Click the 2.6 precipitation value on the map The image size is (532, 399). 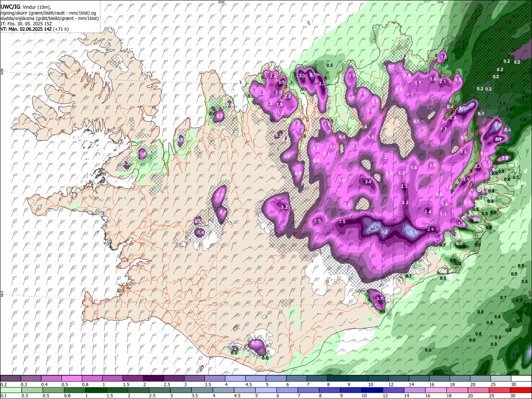pos(431,229)
